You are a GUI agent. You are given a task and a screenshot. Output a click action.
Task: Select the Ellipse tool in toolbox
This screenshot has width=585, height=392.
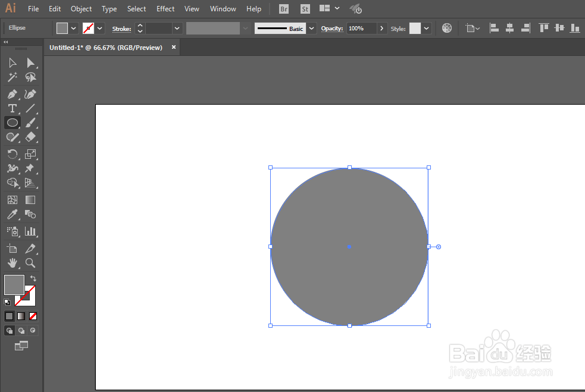coord(12,123)
